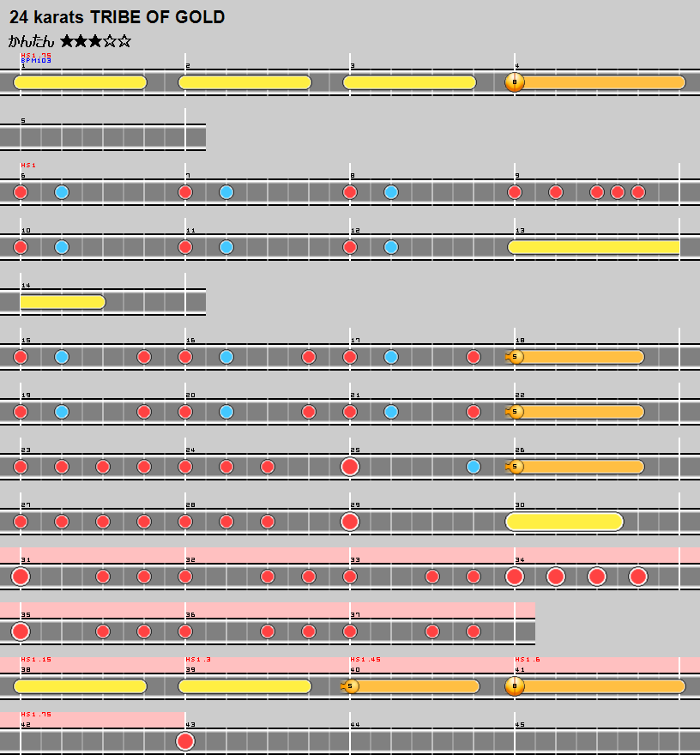Click the short yellow drumroll in measure 14
Screen dimensions: 700x755
tap(62, 302)
